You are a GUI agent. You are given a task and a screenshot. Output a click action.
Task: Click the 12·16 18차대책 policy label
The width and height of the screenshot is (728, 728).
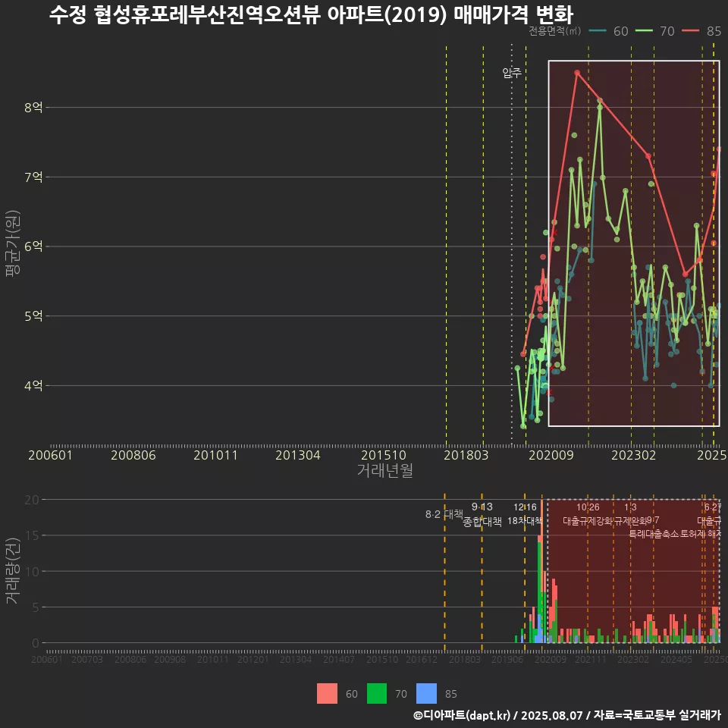[525, 514]
